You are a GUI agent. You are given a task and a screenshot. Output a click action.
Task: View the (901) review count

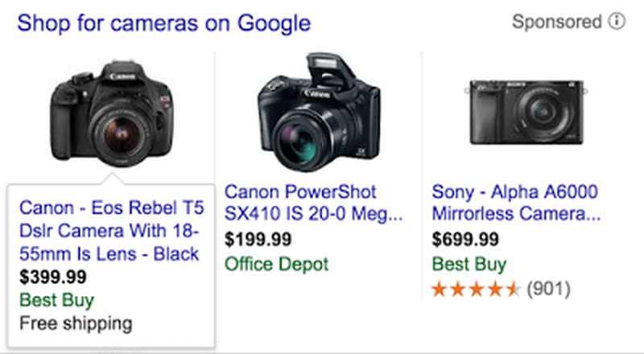[549, 289]
